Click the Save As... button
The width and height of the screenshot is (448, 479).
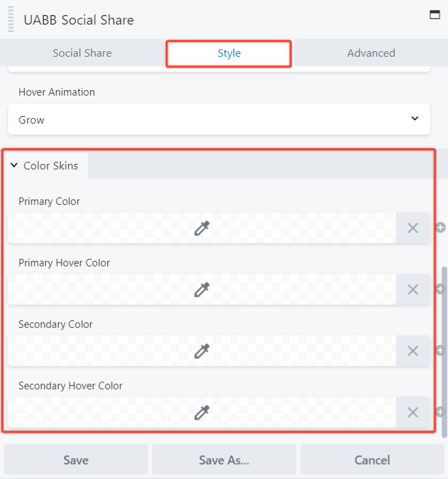224,460
